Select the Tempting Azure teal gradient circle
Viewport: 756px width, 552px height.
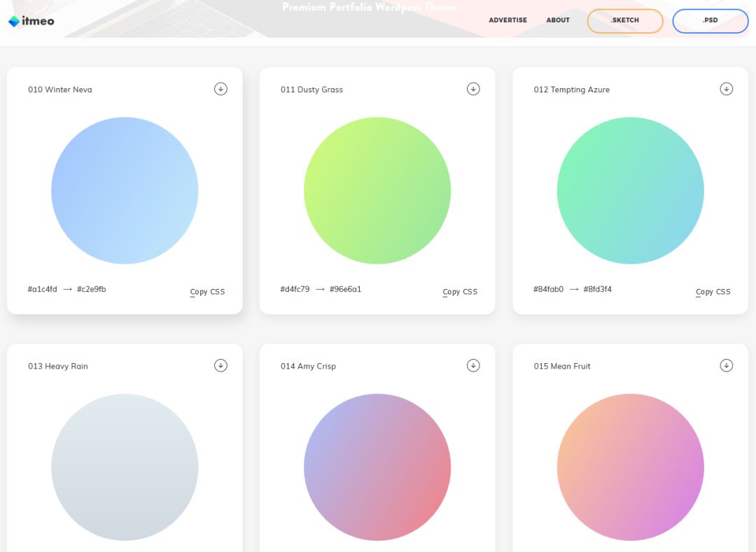tap(630, 191)
